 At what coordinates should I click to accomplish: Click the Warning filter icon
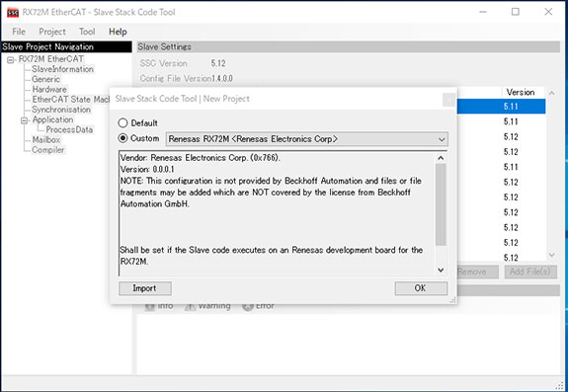[x=191, y=306]
